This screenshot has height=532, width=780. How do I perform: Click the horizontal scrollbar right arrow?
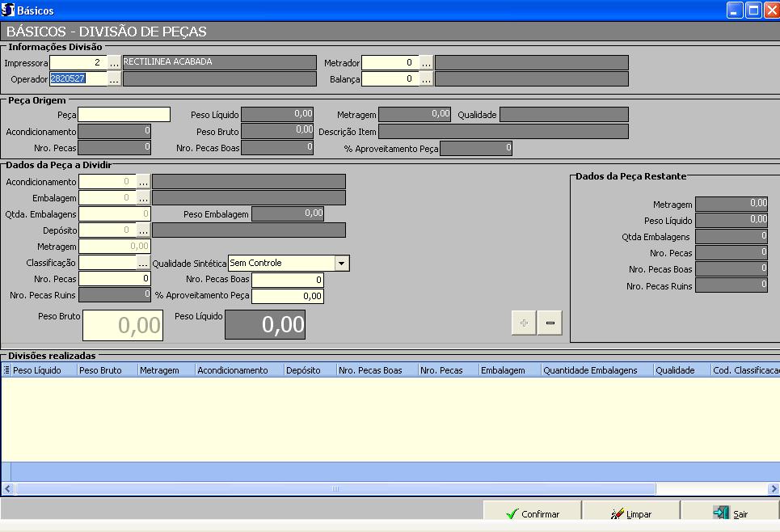773,489
